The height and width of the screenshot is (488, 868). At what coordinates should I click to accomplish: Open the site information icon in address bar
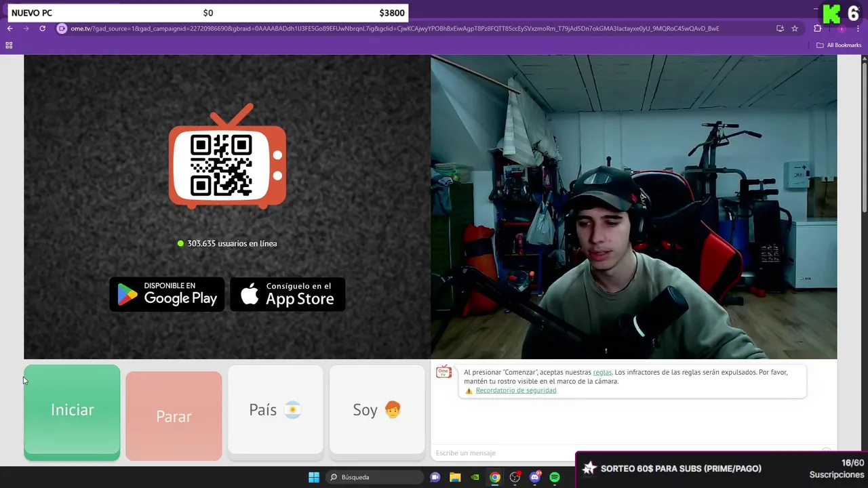click(62, 28)
